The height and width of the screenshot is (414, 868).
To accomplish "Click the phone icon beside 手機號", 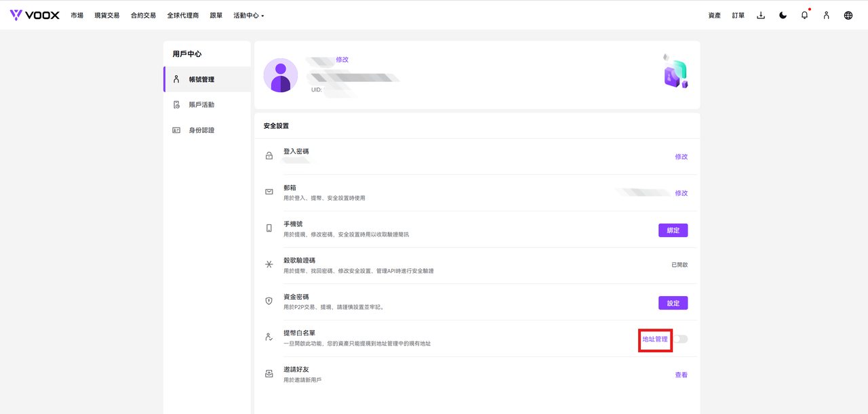I will 269,228.
